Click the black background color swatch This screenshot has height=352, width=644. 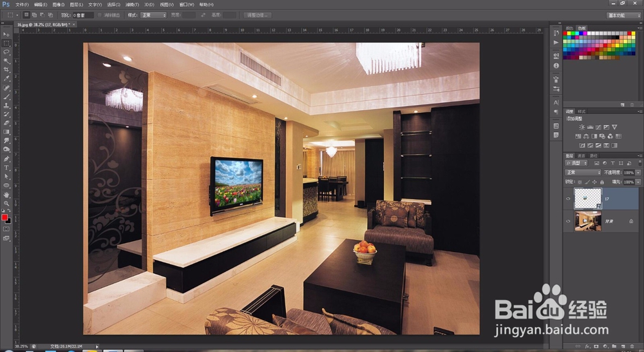coord(8,221)
